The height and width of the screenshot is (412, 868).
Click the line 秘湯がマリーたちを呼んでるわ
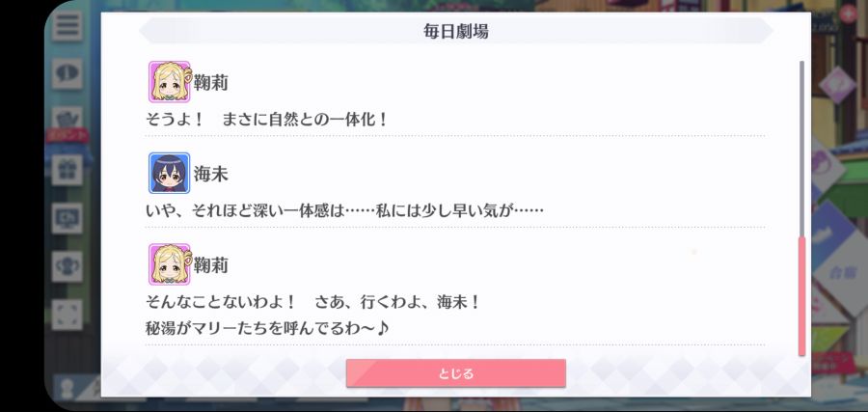(267, 328)
